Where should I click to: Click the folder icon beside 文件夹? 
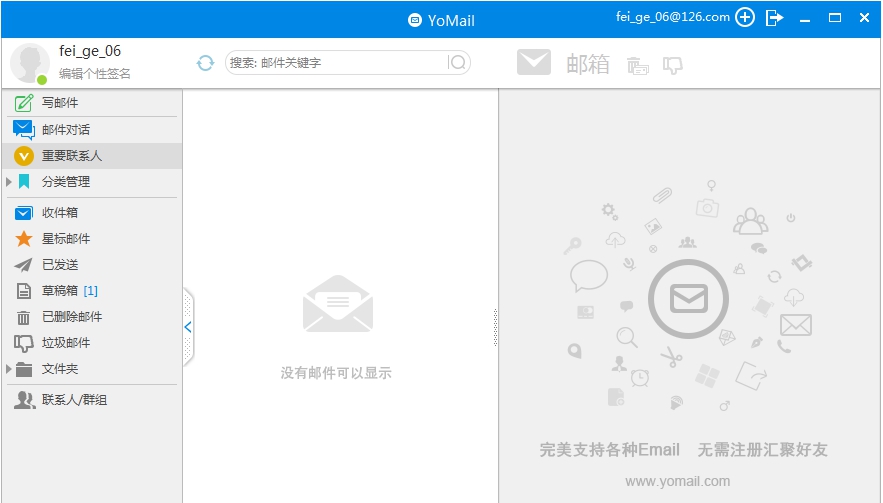tap(24, 370)
